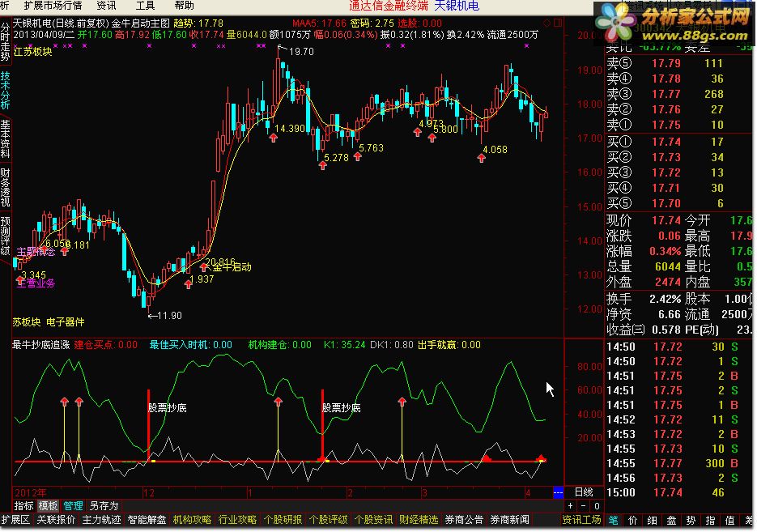Select the 盘 tab in quote panel
The width and height of the screenshot is (757, 532).
(671, 521)
